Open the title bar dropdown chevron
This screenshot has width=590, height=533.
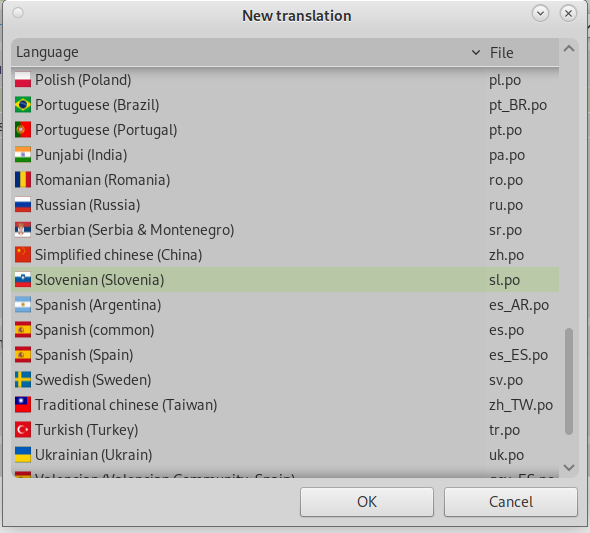click(x=540, y=14)
